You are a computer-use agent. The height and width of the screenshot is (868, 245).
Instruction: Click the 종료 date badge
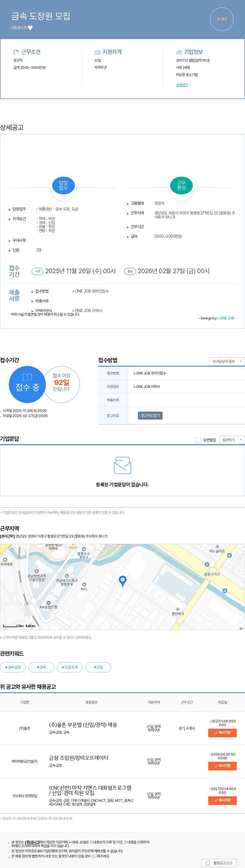coord(130,271)
